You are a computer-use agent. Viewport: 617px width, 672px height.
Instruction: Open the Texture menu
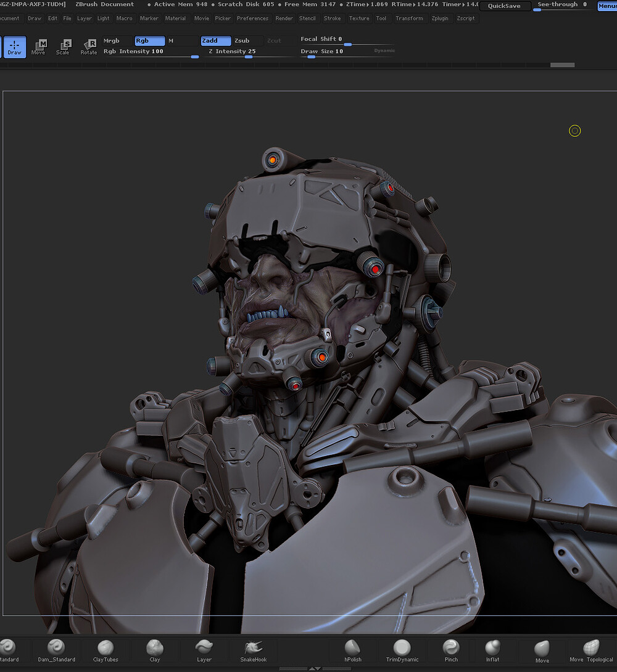pyautogui.click(x=359, y=18)
